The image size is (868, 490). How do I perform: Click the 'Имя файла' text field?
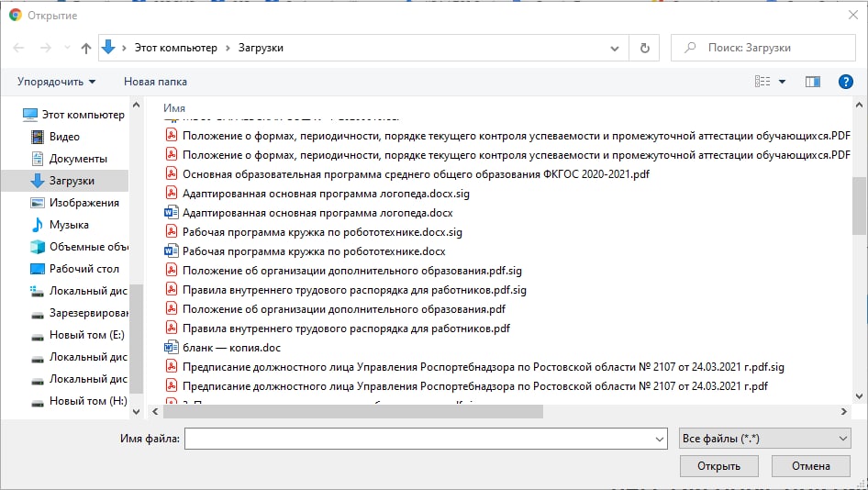(x=426, y=439)
